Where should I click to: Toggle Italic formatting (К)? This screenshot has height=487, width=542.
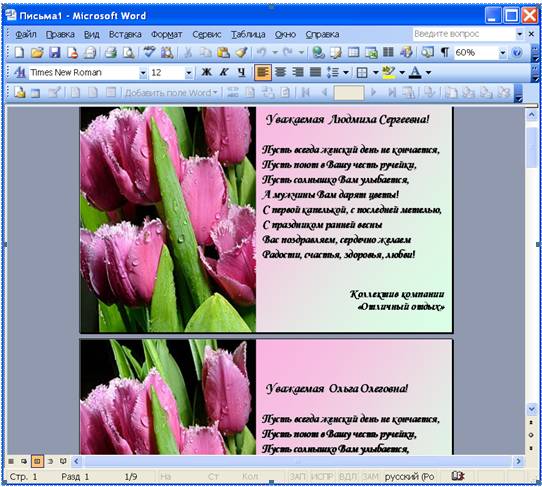pyautogui.click(x=224, y=72)
